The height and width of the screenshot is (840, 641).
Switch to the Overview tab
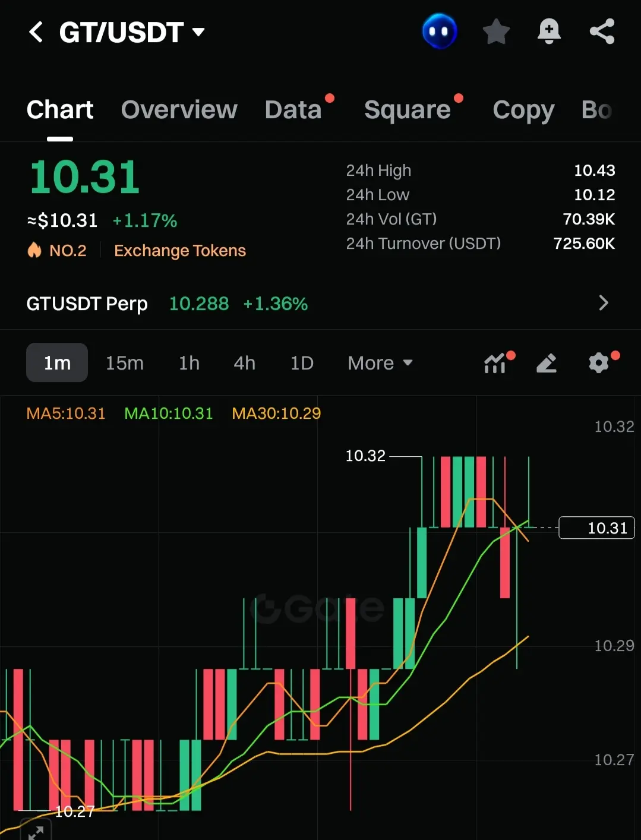(x=179, y=110)
